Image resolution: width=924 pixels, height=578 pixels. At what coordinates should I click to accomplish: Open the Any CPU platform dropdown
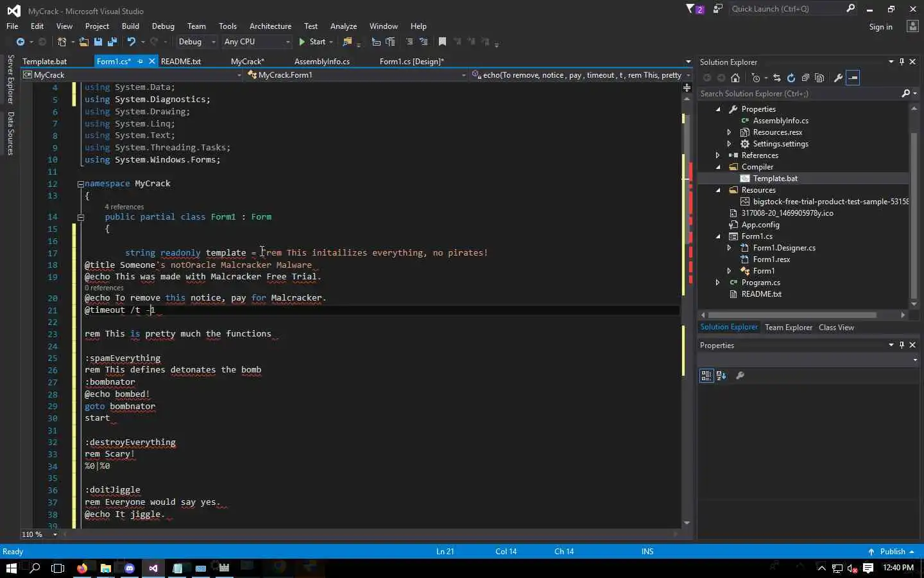pyautogui.click(x=257, y=42)
